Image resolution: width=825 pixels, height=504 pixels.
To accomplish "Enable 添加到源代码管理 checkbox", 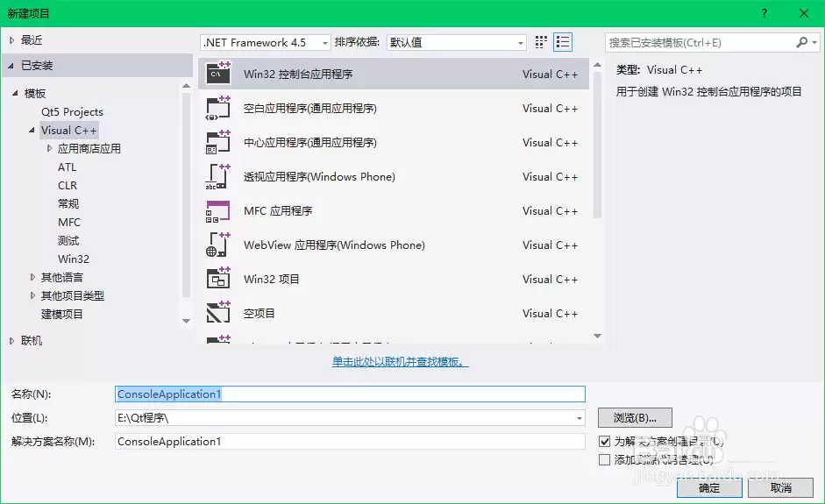I will click(604, 459).
